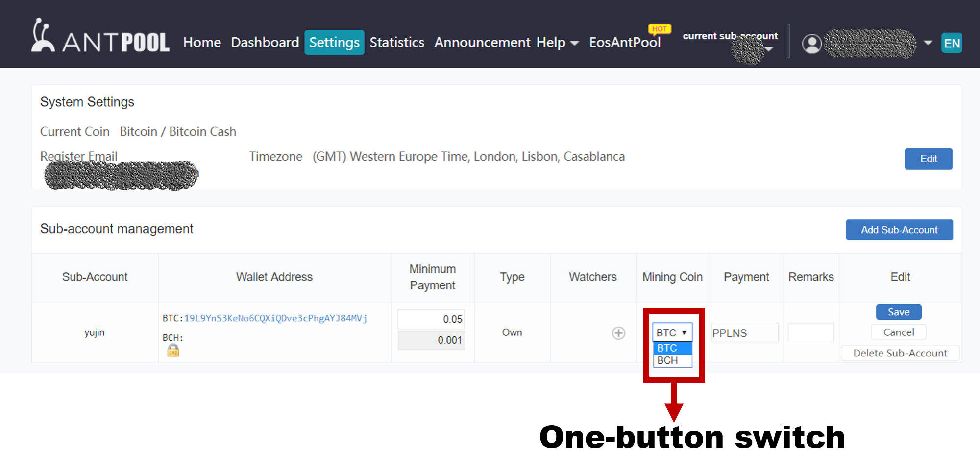Click the Bitcoin / Bitcoin Cash text

pos(178,132)
